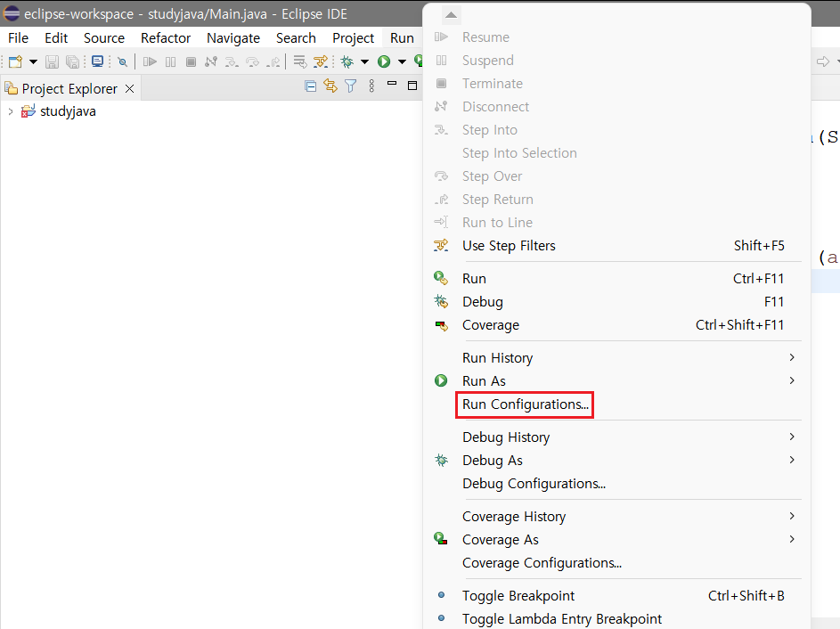Click the Terminate menu entry
Screen dimensions: 840x629
point(616,84)
